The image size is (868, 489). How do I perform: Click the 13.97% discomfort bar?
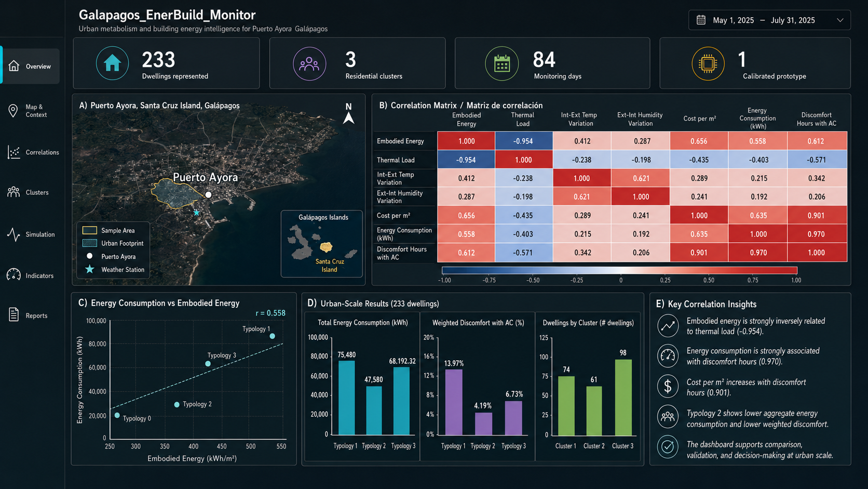point(454,402)
